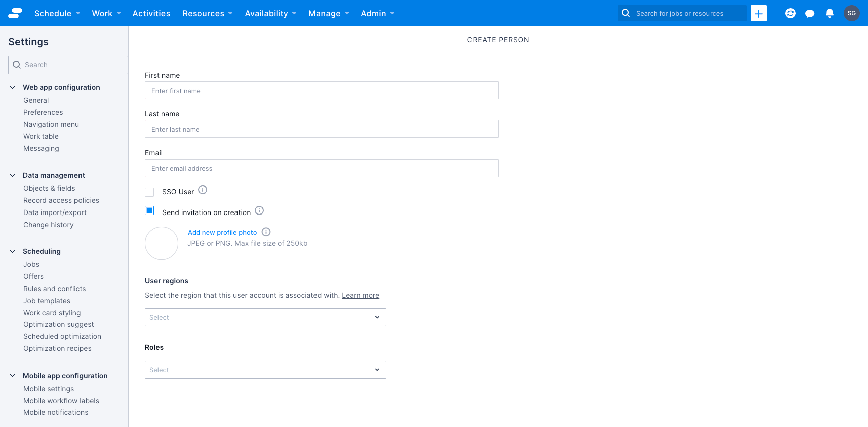Open Record access policies

[x=61, y=200]
